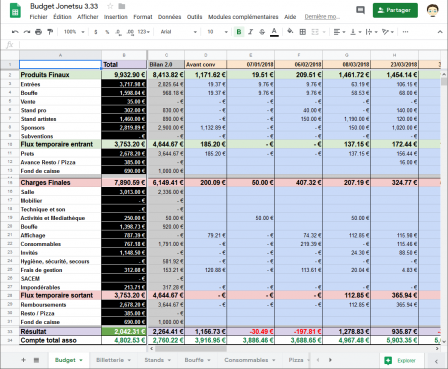
Task: Open the Aide menu
Action: pos(290,17)
